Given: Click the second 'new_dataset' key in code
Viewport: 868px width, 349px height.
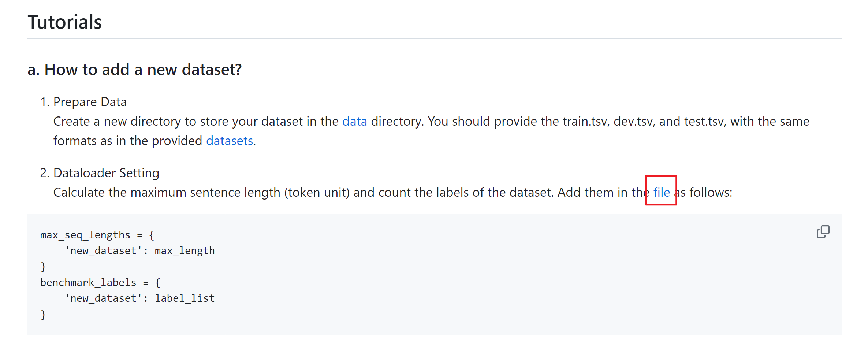Looking at the screenshot, I should pos(103,298).
